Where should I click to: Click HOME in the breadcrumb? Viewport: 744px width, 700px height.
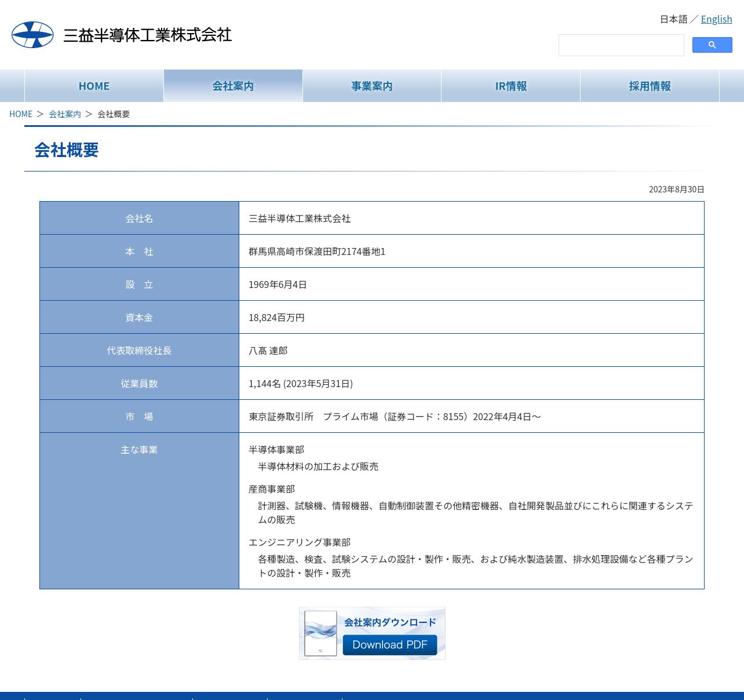[21, 114]
